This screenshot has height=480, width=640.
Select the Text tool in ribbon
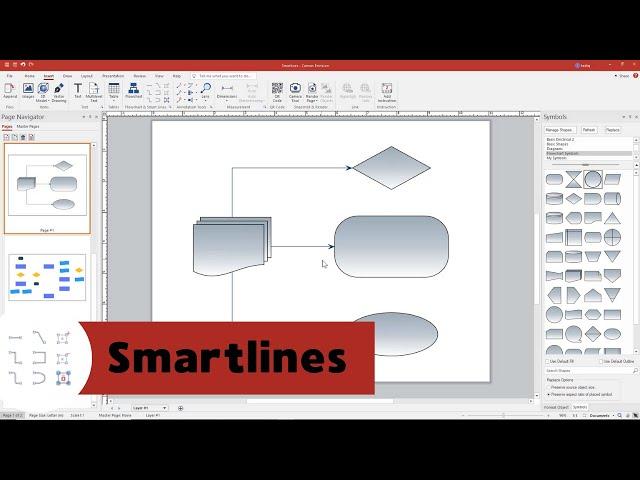tap(78, 91)
